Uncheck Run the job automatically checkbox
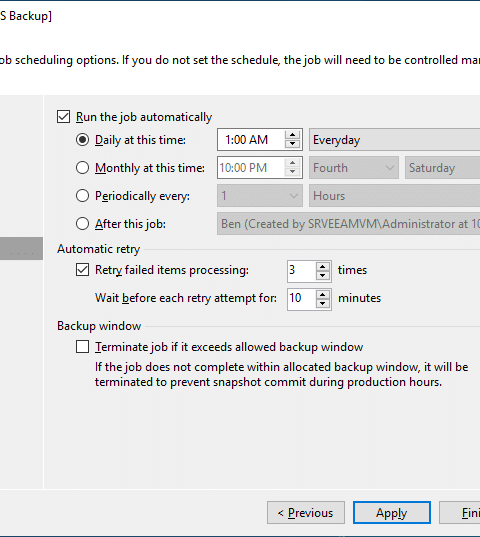The width and height of the screenshot is (480, 537). click(64, 117)
